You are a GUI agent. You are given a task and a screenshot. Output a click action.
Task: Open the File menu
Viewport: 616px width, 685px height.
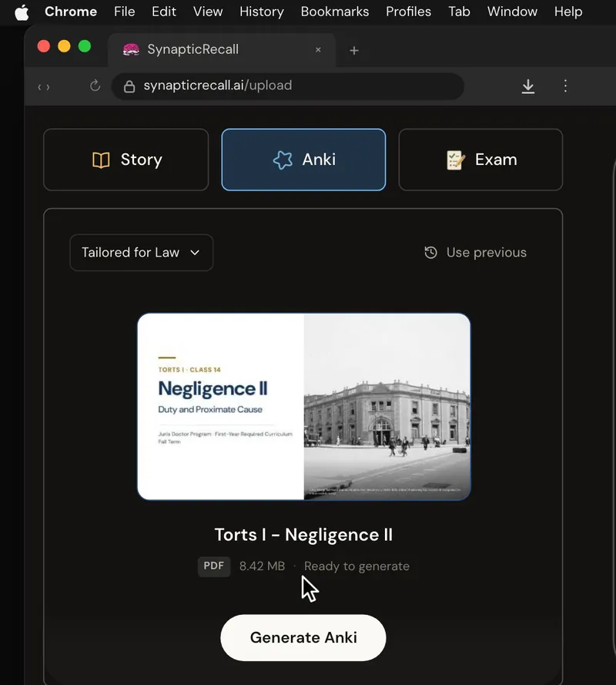[x=125, y=12]
